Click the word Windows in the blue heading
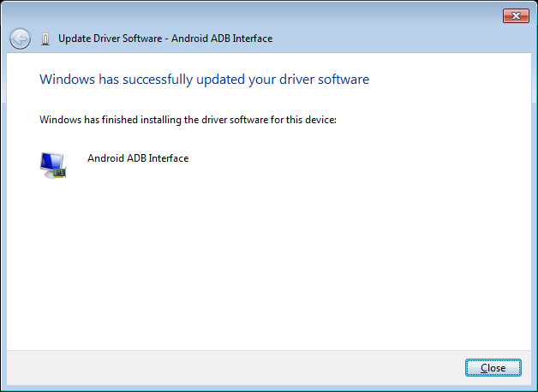The image size is (538, 392). [x=67, y=80]
